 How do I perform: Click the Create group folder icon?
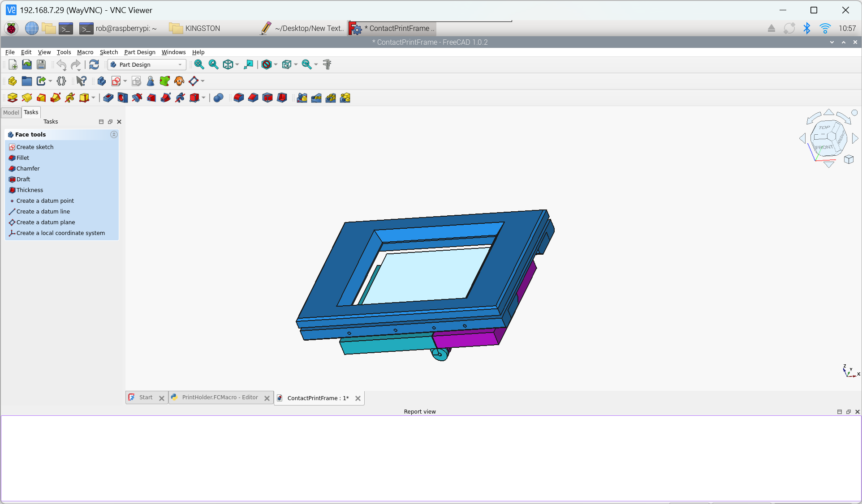(x=27, y=81)
